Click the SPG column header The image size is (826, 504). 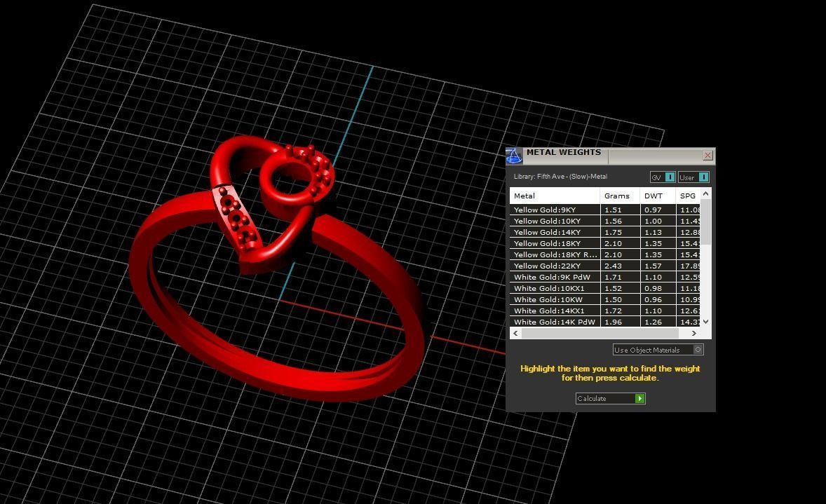point(688,196)
